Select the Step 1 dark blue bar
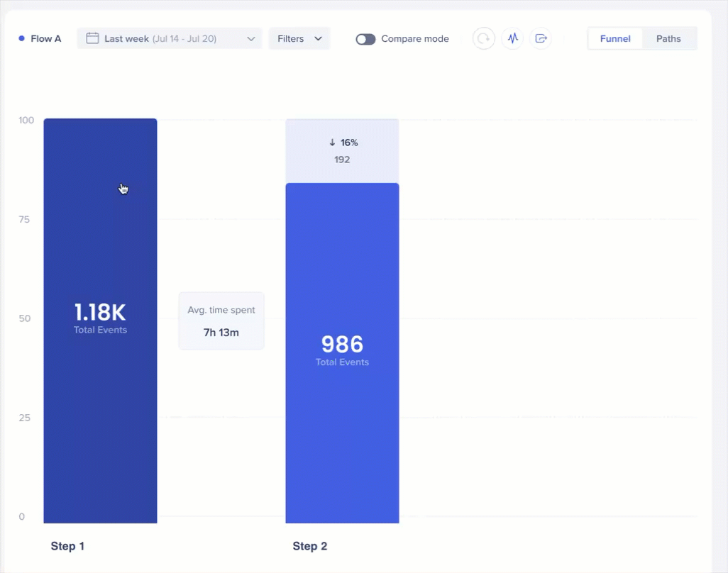 (100, 321)
